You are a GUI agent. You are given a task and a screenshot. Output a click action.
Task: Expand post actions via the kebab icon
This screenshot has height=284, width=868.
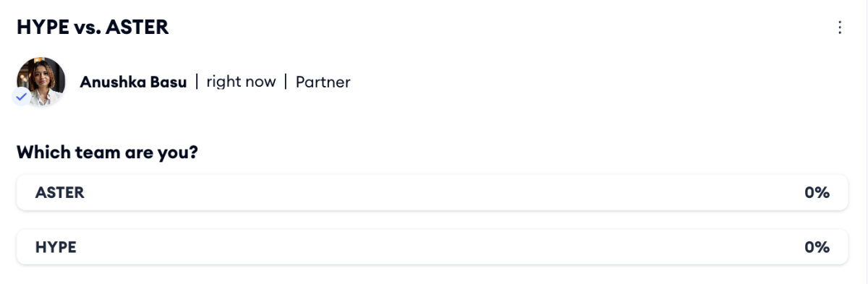(x=840, y=27)
